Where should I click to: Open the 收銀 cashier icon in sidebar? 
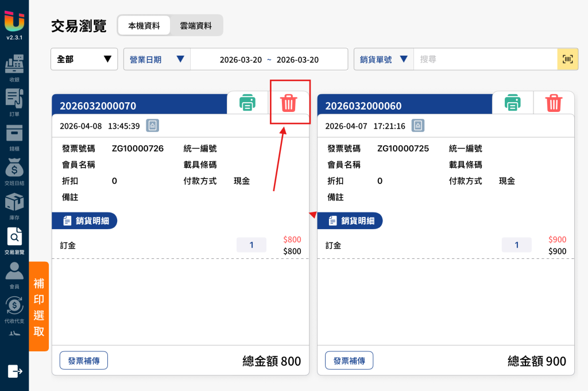click(x=14, y=68)
